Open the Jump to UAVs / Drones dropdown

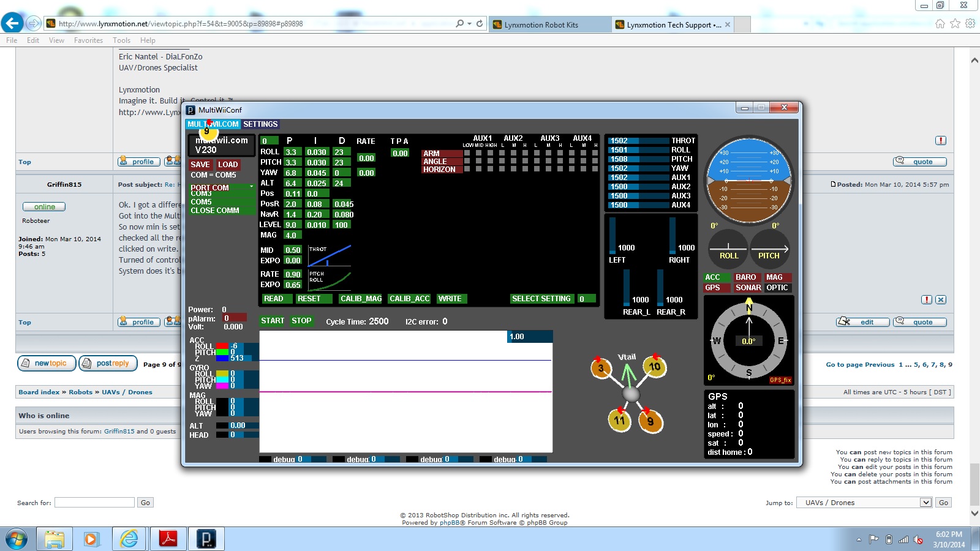point(864,503)
